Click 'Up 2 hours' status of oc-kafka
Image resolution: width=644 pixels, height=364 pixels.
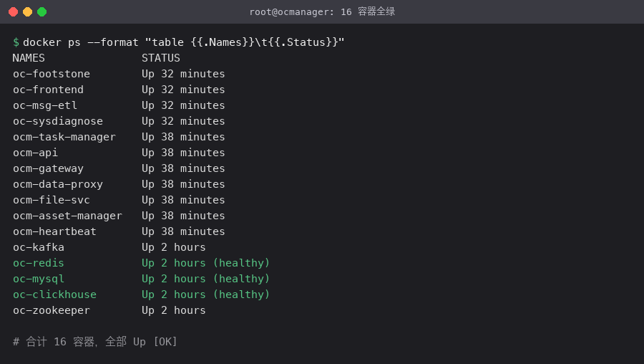click(174, 247)
